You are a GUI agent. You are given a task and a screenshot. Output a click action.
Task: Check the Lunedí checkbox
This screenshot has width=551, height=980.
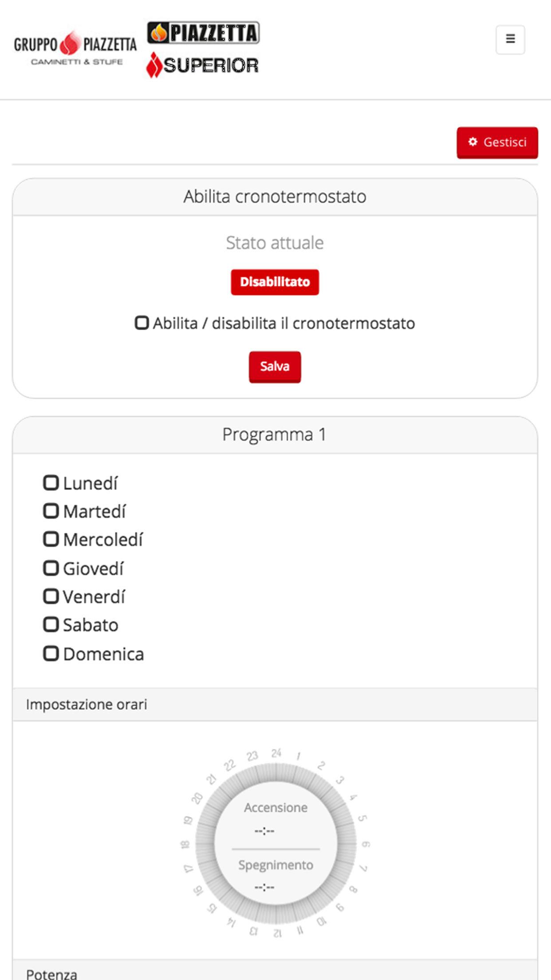point(51,483)
